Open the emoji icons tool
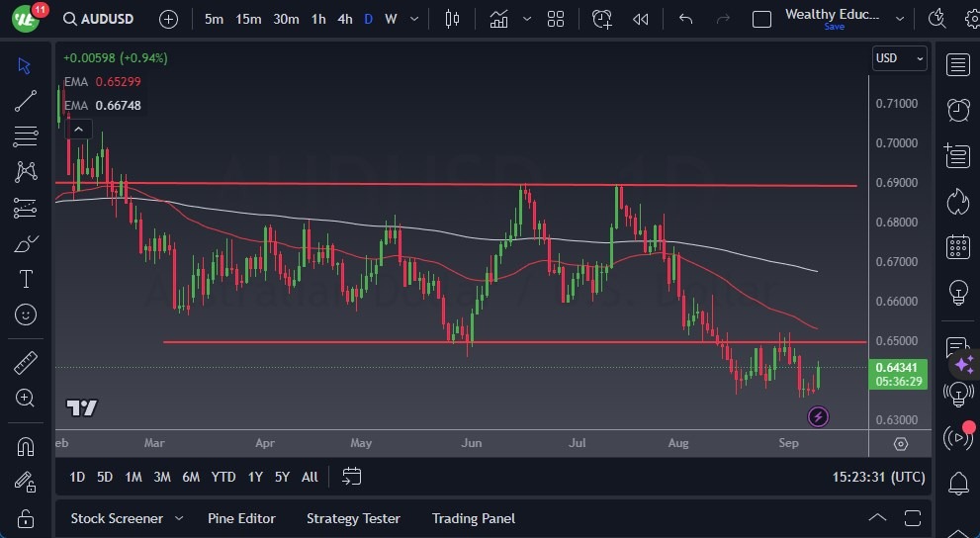The height and width of the screenshot is (538, 980). pos(26,314)
